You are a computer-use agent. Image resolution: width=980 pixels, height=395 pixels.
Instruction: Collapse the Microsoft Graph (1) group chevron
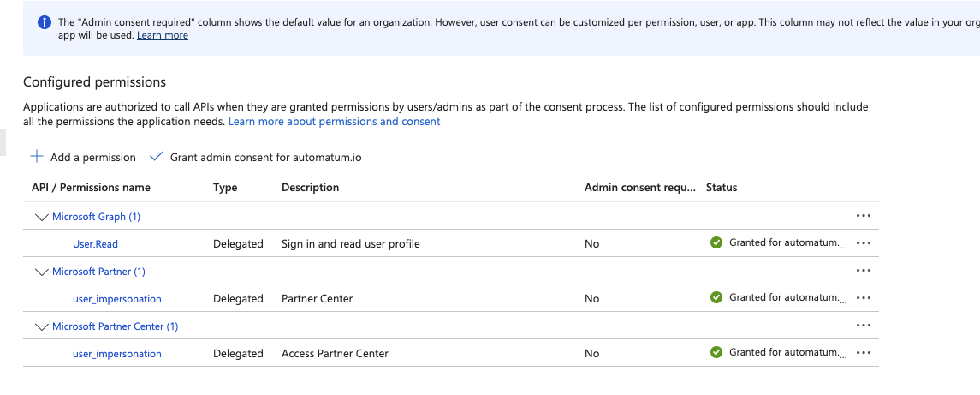coord(42,218)
